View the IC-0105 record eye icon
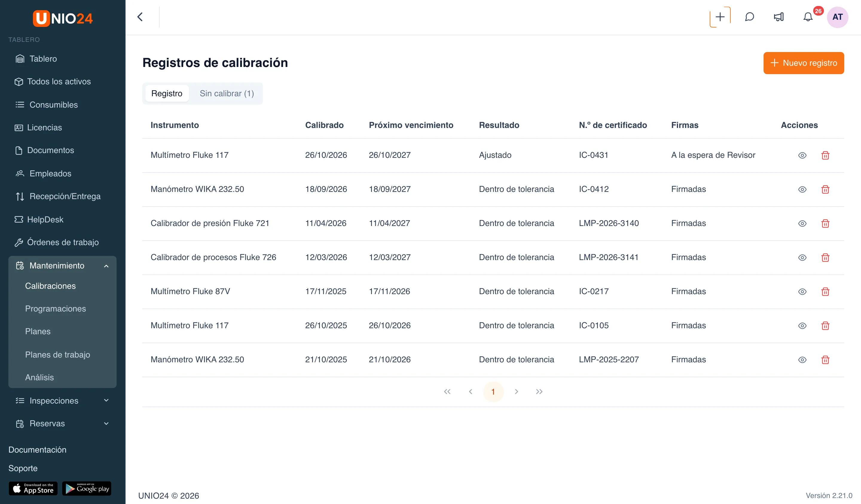Screen dimensions: 861x504 802,326
